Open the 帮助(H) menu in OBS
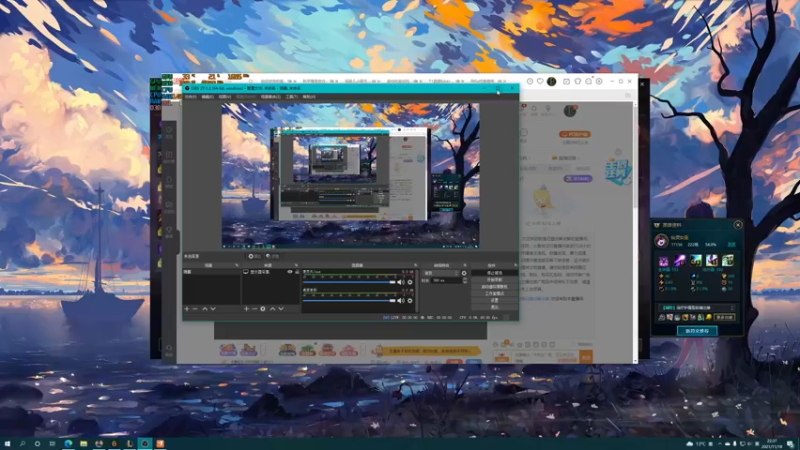This screenshot has height=450, width=800. point(309,97)
